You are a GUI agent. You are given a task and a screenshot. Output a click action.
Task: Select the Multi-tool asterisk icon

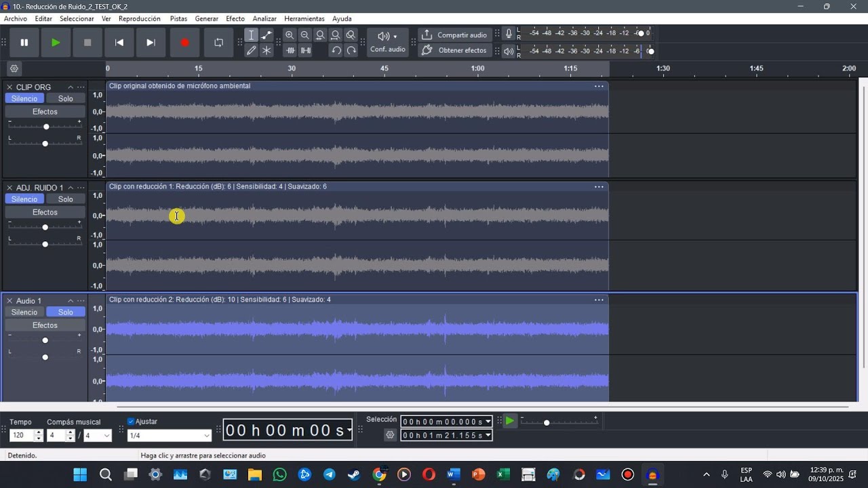tap(267, 50)
